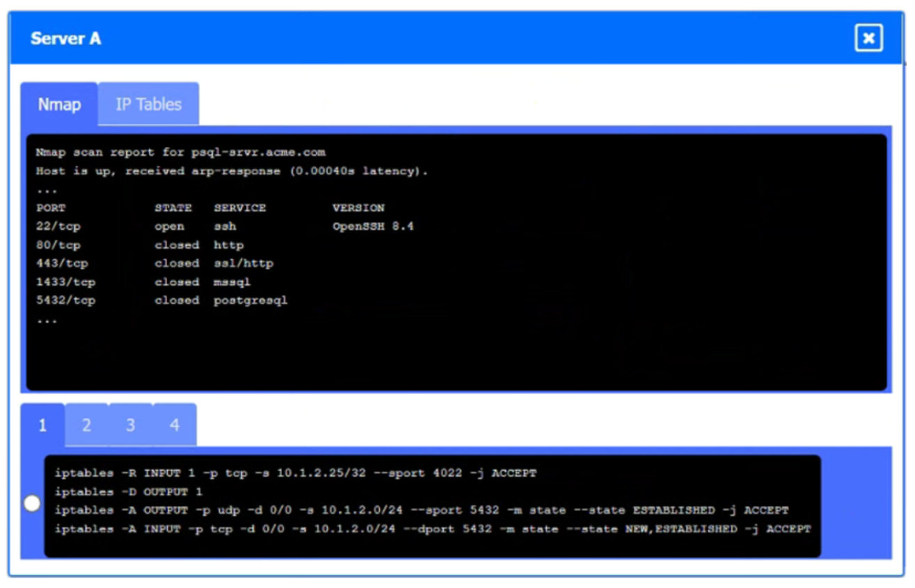Click the 1433/tcp closed mssql row
Screen dimensions: 915x588
tap(143, 283)
